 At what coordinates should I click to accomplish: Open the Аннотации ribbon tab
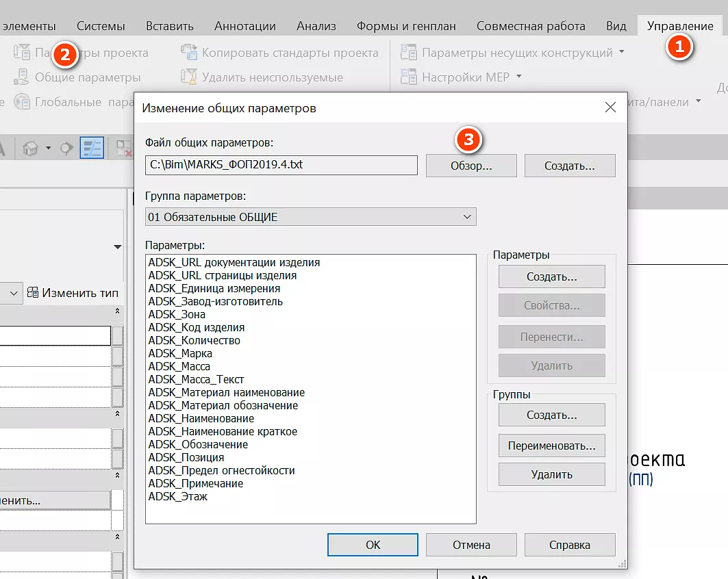coord(244,26)
